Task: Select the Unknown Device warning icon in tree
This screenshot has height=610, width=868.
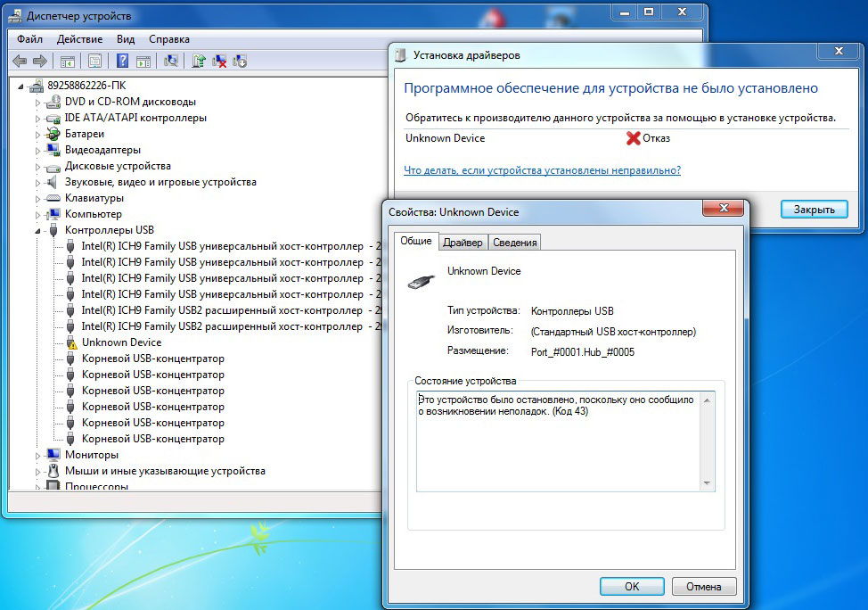Action: (x=71, y=342)
